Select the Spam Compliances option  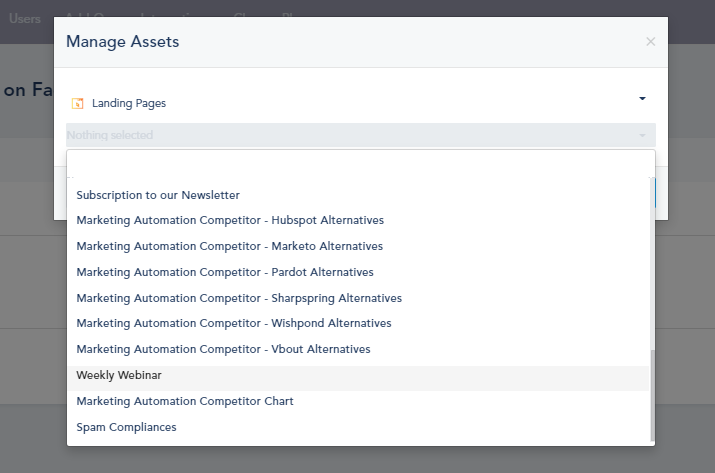[x=358, y=427]
